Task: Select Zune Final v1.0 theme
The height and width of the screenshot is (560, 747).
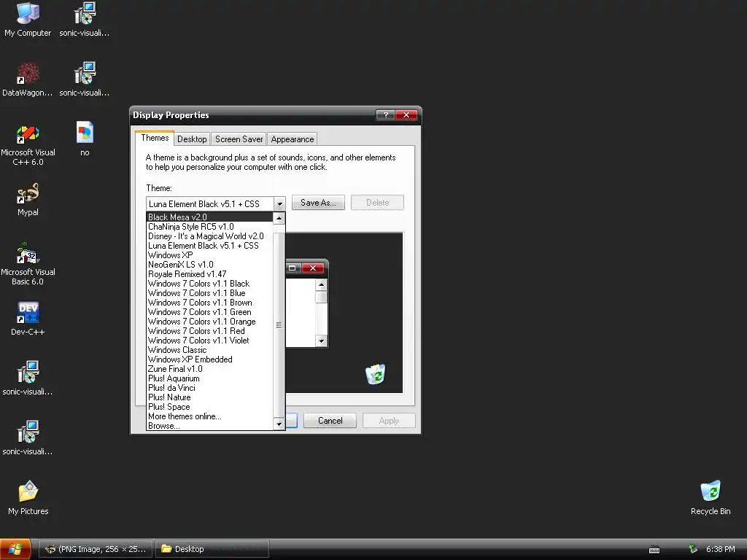Action: [x=209, y=369]
